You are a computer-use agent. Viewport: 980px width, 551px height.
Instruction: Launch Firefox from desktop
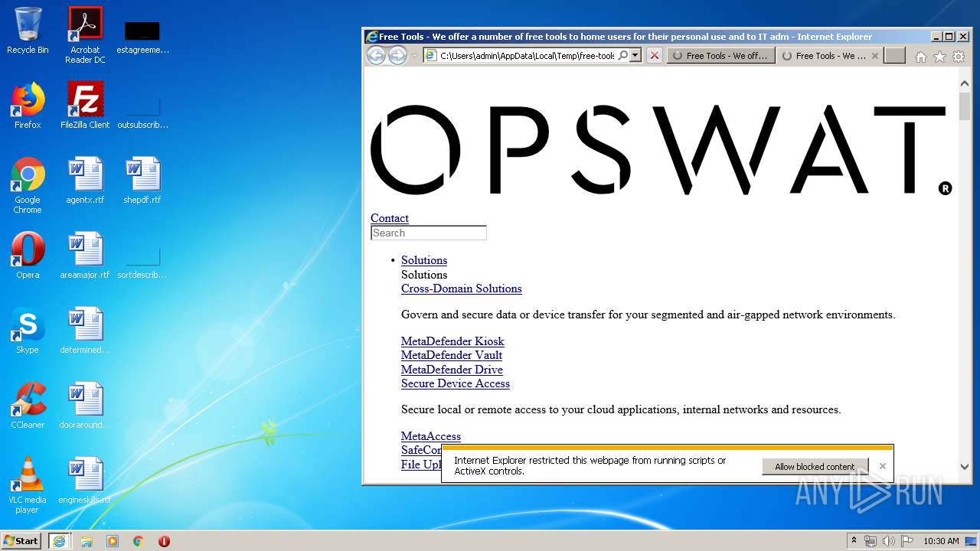tap(28, 106)
